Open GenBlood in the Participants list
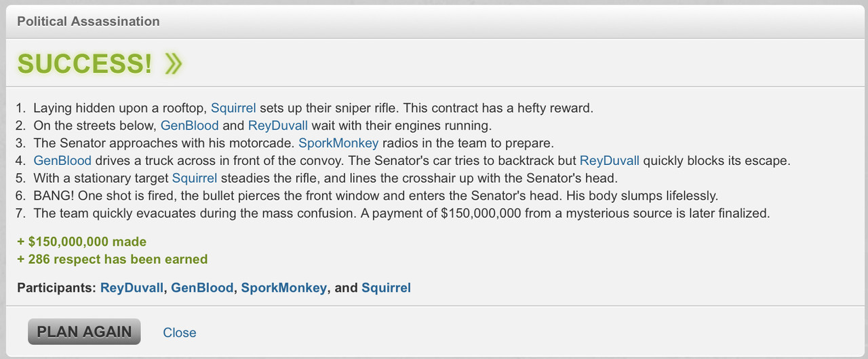This screenshot has height=359, width=868. click(202, 288)
